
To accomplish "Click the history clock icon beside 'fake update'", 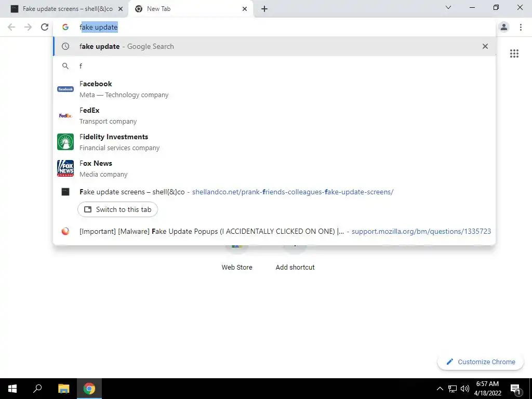I will tap(65, 46).
